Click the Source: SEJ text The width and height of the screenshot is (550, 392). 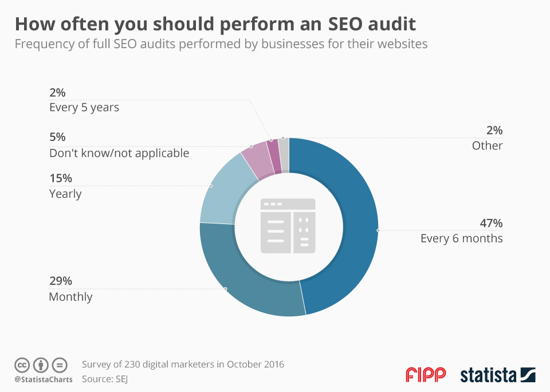[x=104, y=379]
